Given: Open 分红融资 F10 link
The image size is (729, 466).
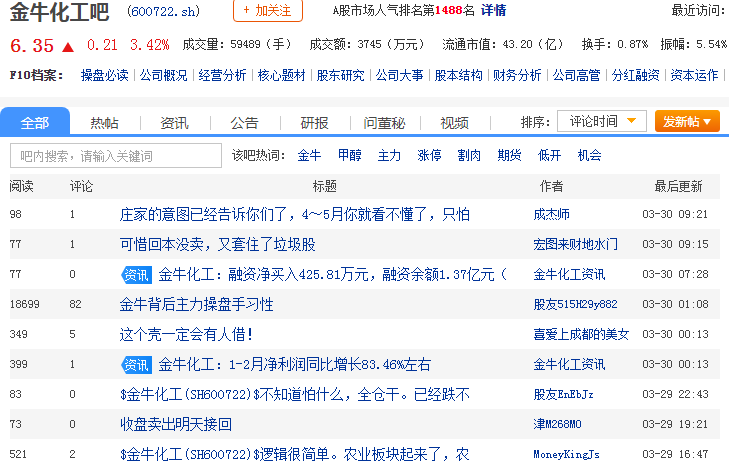Looking at the screenshot, I should pos(636,75).
